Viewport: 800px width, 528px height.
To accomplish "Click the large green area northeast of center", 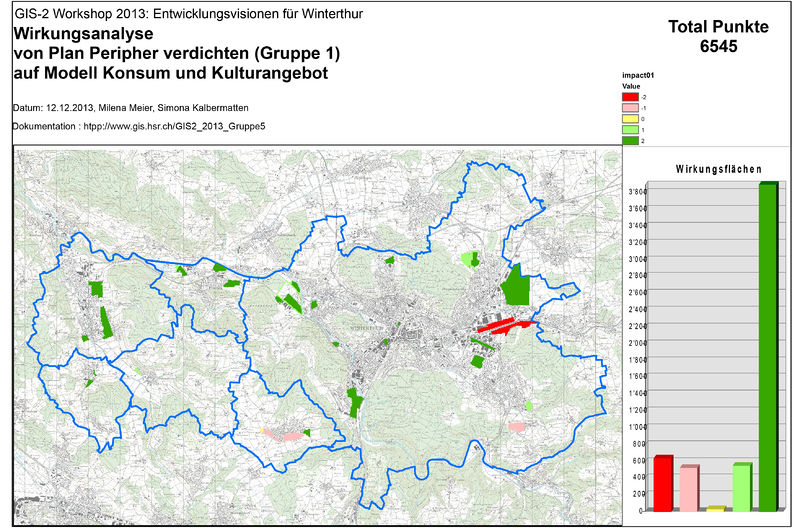I will (x=516, y=286).
